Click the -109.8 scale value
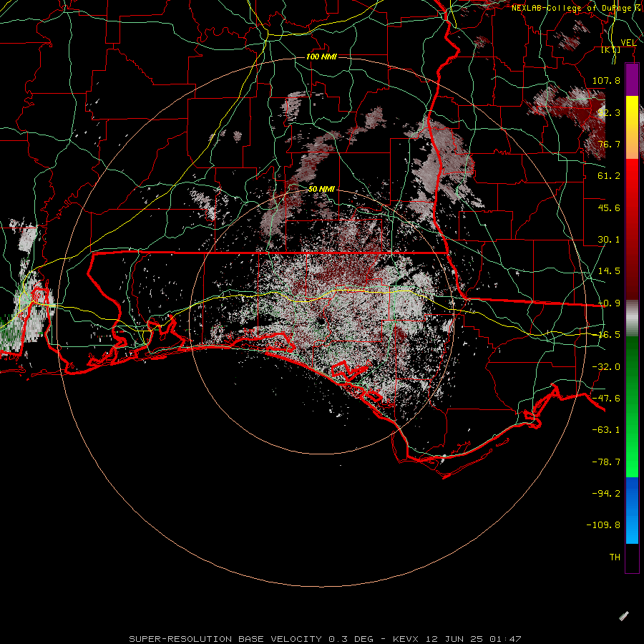The width and height of the screenshot is (644, 644). coord(603,525)
